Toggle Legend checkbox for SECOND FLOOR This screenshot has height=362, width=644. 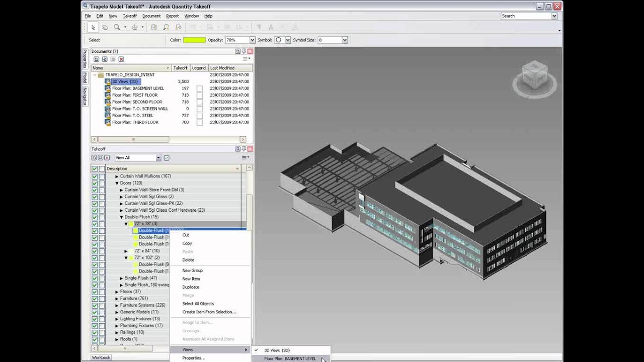coord(200,102)
